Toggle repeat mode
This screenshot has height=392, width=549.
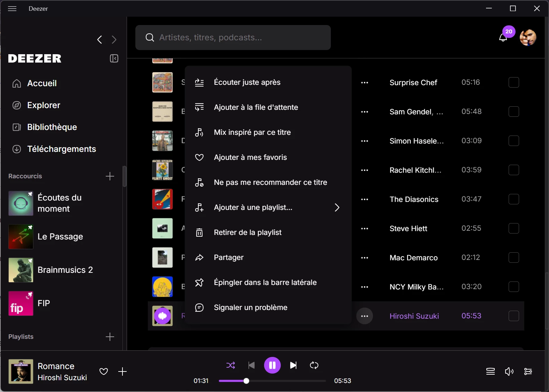coord(314,365)
